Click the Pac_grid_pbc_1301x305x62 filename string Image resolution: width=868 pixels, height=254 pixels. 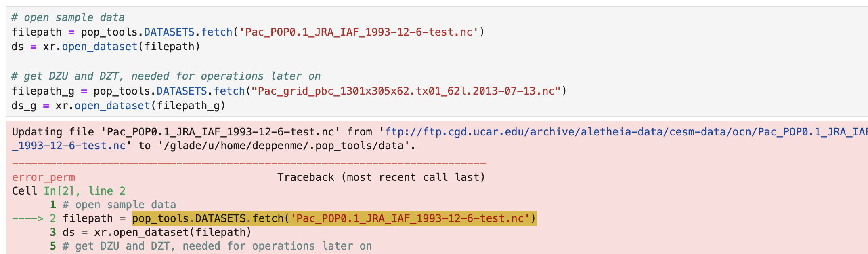click(x=406, y=91)
